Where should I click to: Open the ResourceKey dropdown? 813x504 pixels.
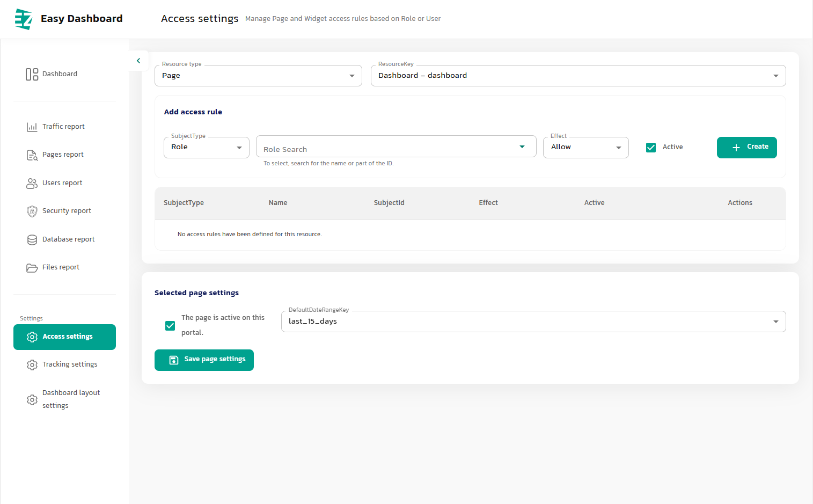click(x=578, y=76)
